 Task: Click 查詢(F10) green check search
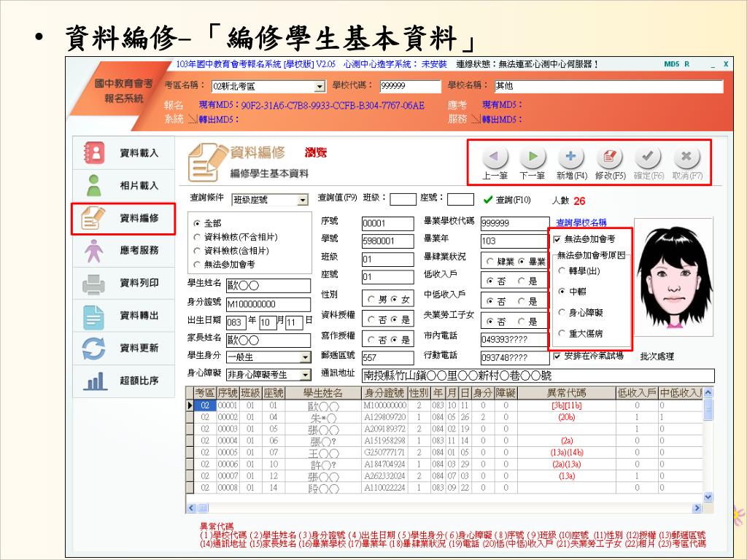tap(507, 200)
